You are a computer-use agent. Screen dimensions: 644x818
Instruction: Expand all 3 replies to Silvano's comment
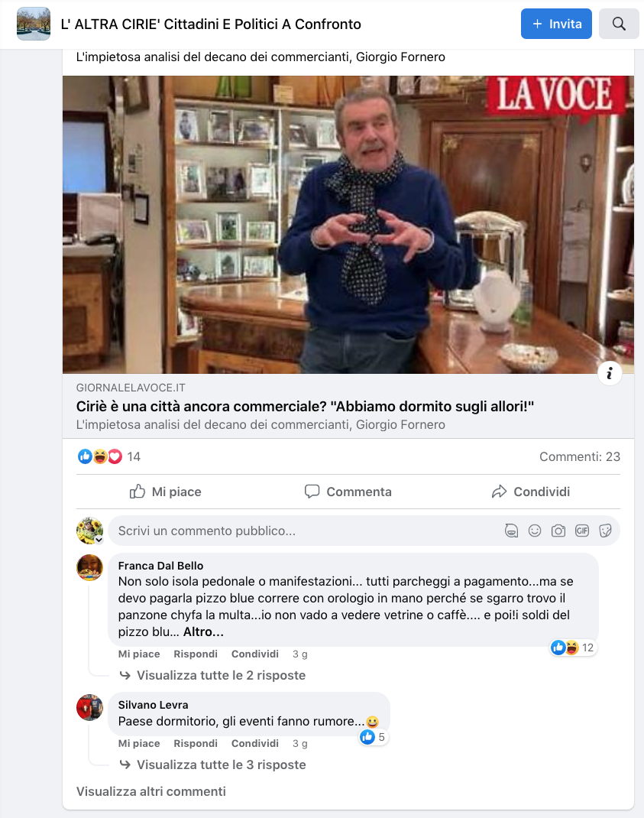pyautogui.click(x=221, y=764)
